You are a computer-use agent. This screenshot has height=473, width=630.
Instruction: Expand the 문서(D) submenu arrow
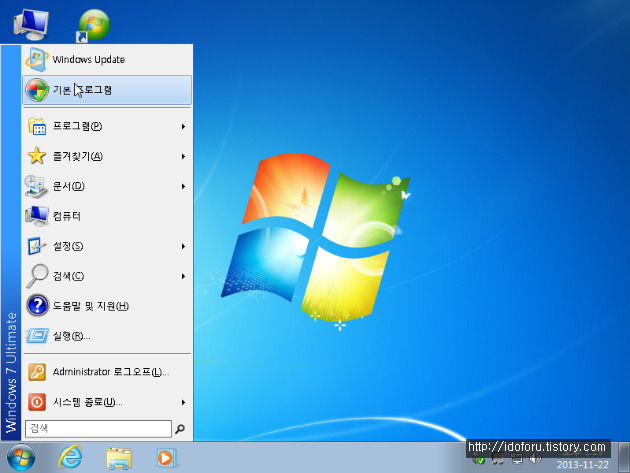pos(183,186)
